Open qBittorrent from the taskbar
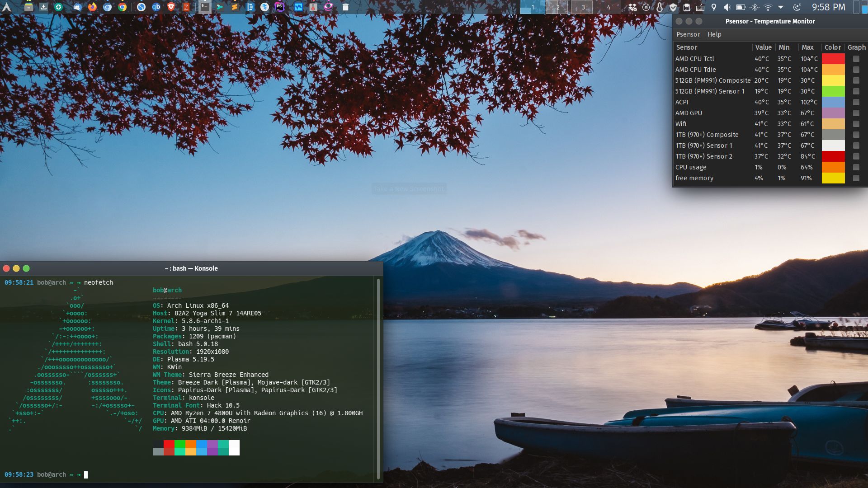868x488 pixels. (156, 7)
